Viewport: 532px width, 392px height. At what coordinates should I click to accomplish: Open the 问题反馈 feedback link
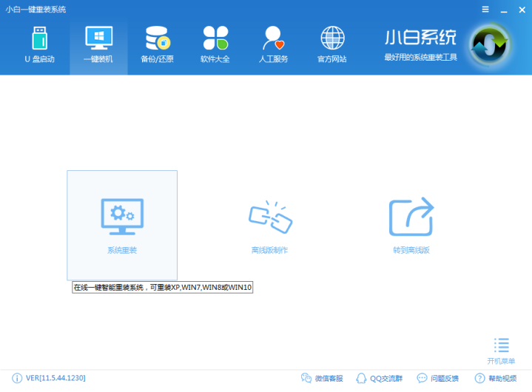(x=445, y=379)
